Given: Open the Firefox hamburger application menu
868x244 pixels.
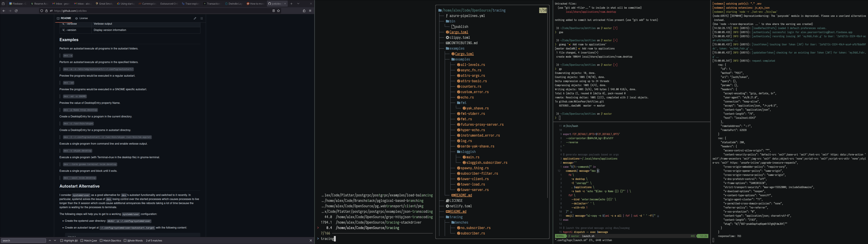Looking at the screenshot, I should click(x=310, y=11).
